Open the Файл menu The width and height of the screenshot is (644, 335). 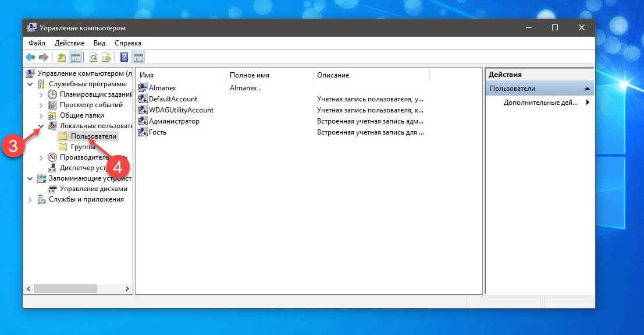coord(37,43)
